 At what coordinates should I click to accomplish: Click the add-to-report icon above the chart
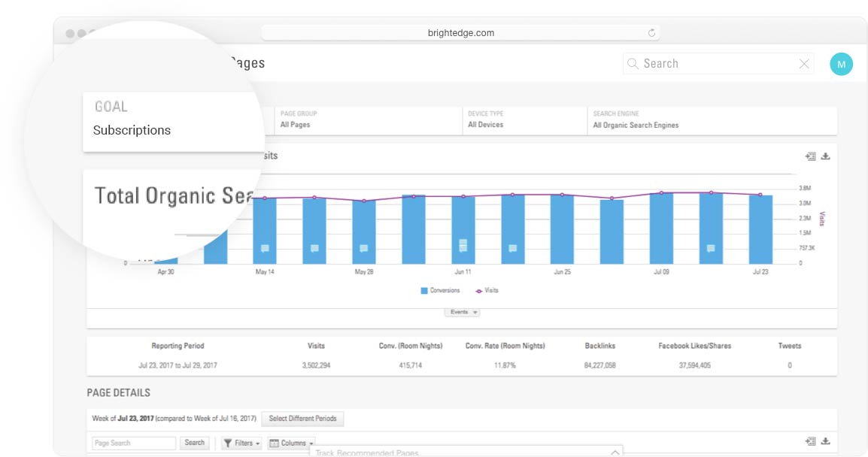pyautogui.click(x=810, y=156)
